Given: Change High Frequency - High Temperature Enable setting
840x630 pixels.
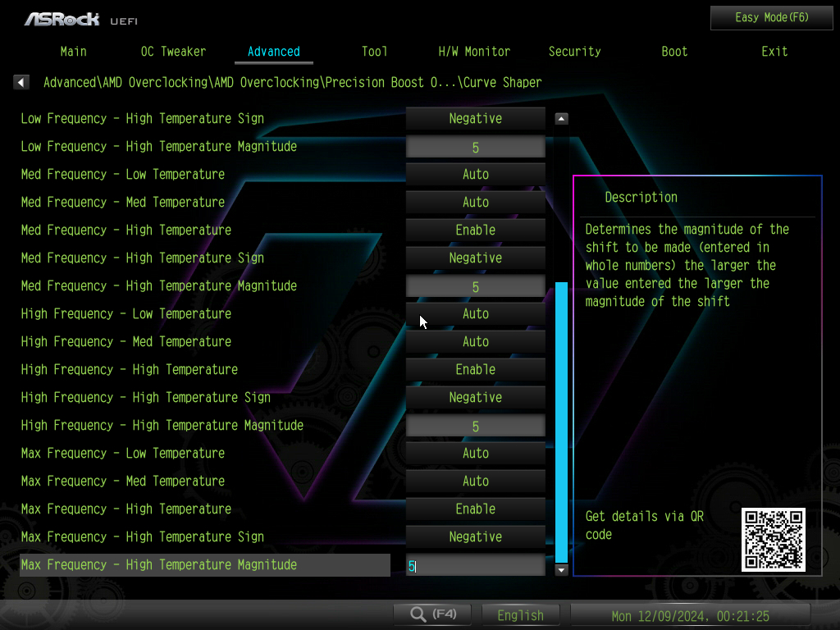Looking at the screenshot, I should 475,369.
